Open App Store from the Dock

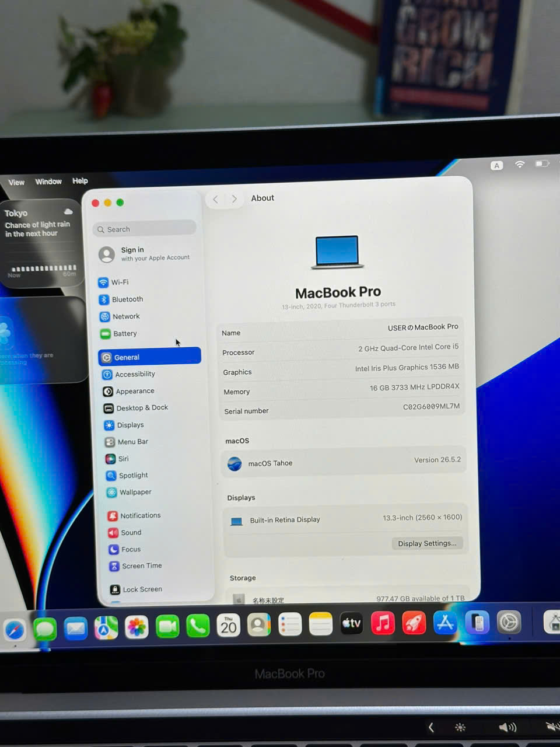tap(445, 623)
